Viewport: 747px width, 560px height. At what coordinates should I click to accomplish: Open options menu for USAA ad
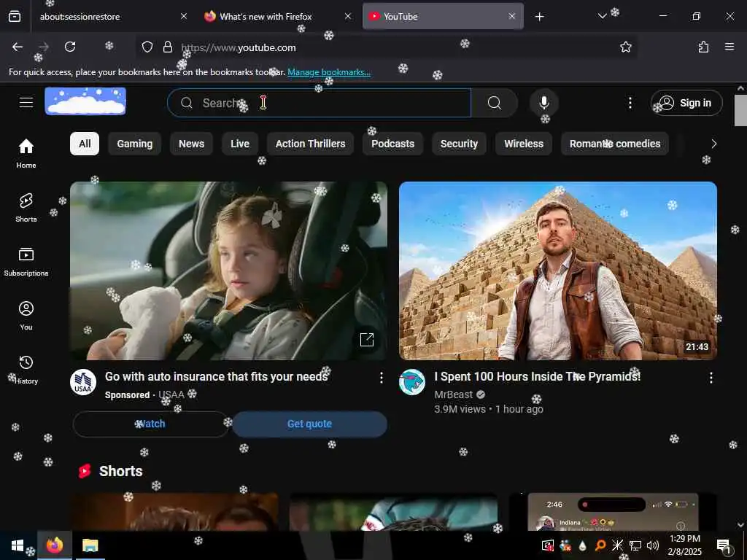pos(381,378)
